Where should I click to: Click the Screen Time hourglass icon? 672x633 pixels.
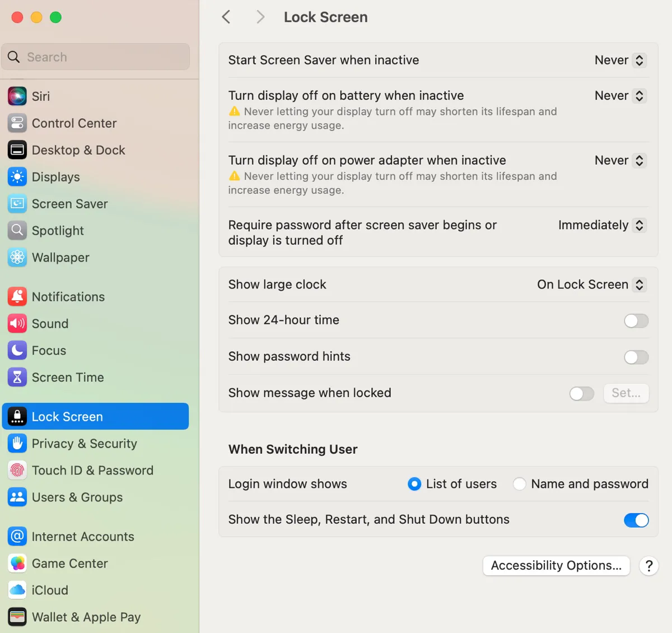click(17, 378)
